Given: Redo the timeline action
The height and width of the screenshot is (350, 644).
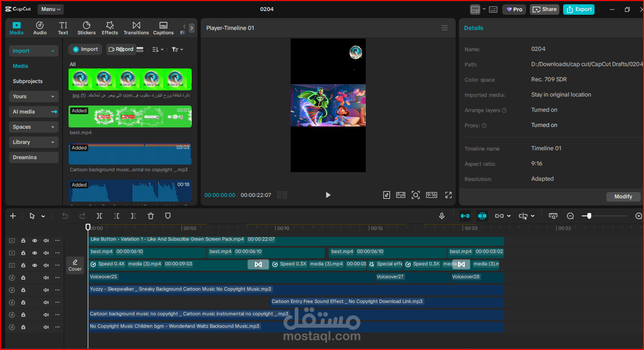Looking at the screenshot, I should pos(82,216).
